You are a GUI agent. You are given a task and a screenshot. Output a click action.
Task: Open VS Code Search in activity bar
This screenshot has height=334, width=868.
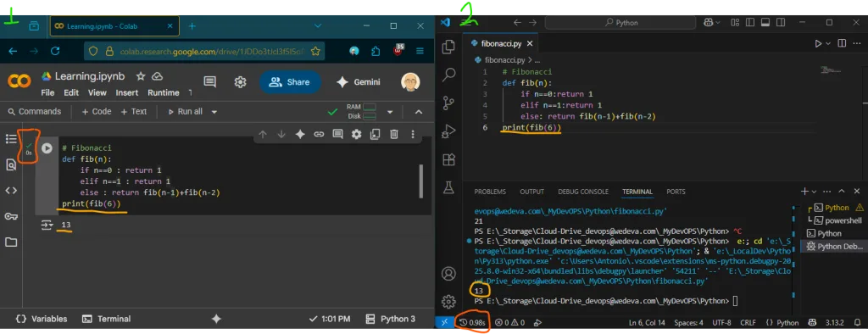pos(449,75)
